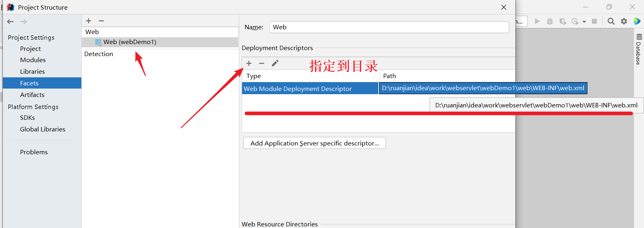Select the Web Module Deployment Descriptor cell

coord(310,89)
